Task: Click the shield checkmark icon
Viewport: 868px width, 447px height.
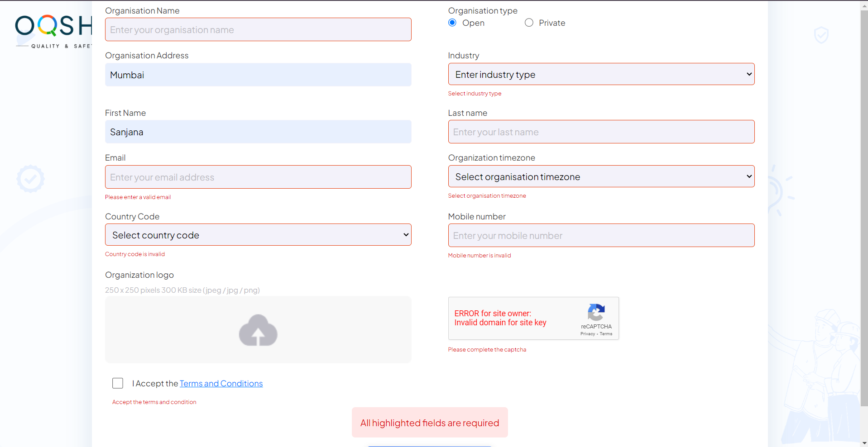Action: click(821, 35)
